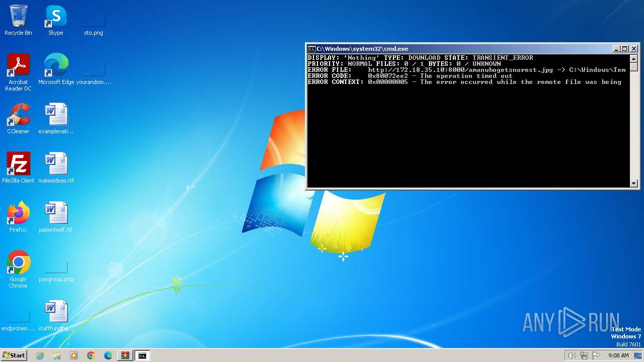Open the Start menu

[14, 355]
